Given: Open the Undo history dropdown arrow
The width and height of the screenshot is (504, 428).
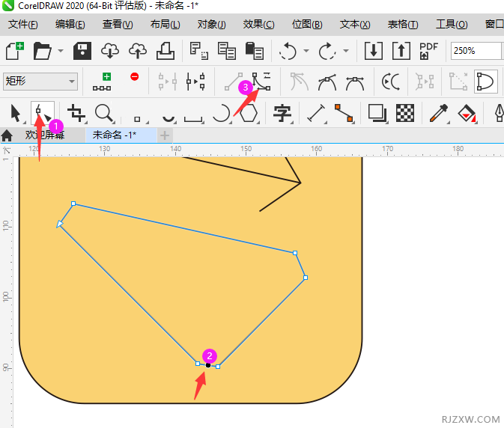Looking at the screenshot, I should [306, 52].
